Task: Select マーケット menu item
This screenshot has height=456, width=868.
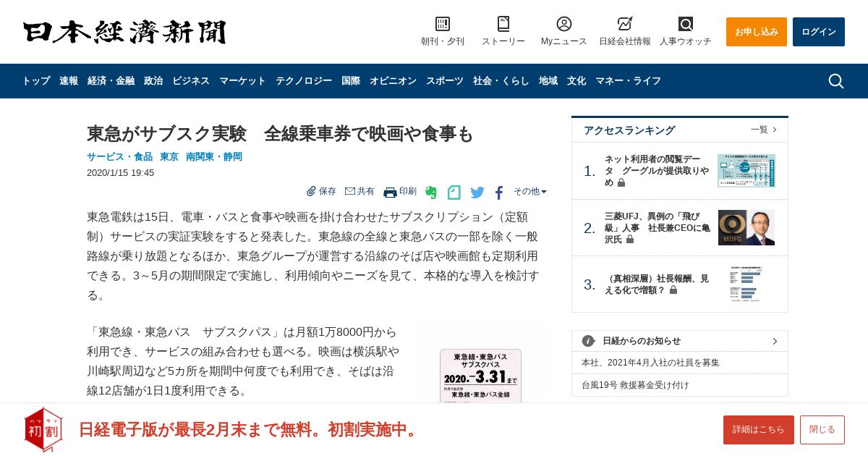Action: (x=242, y=81)
